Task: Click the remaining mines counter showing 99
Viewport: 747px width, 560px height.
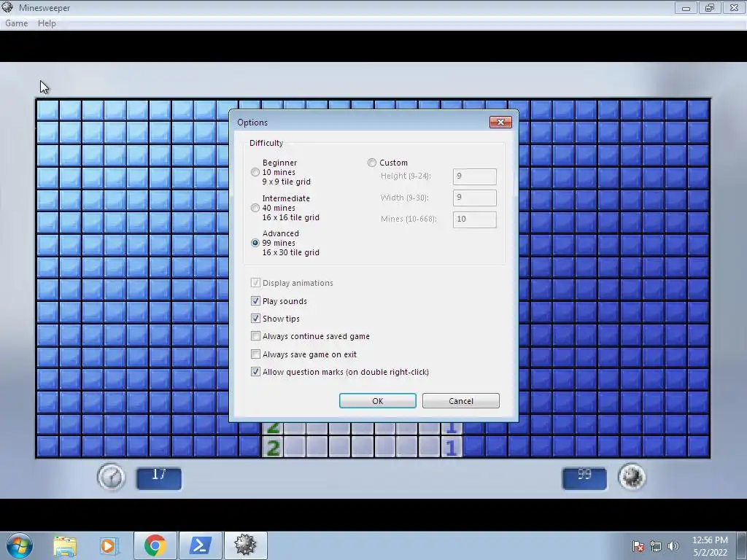Action: (x=584, y=478)
